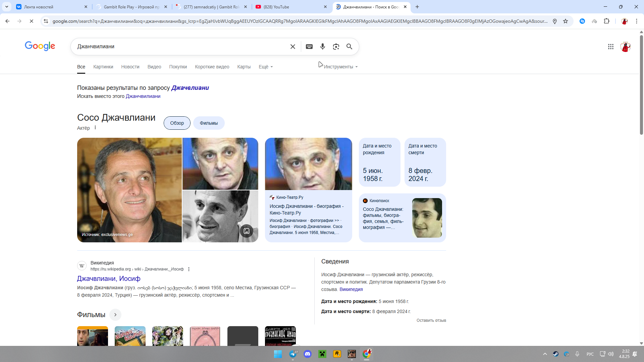Click the voice search microphone icon
Viewport: 644px width, 362px height.
point(322,47)
